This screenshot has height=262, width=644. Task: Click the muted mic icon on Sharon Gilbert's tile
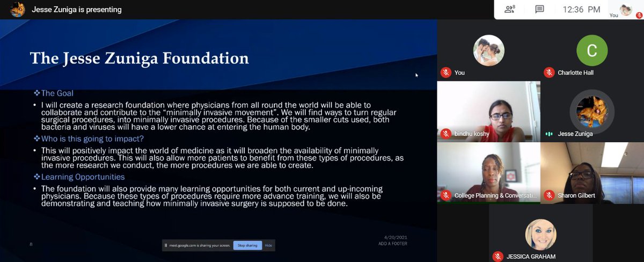click(x=548, y=195)
